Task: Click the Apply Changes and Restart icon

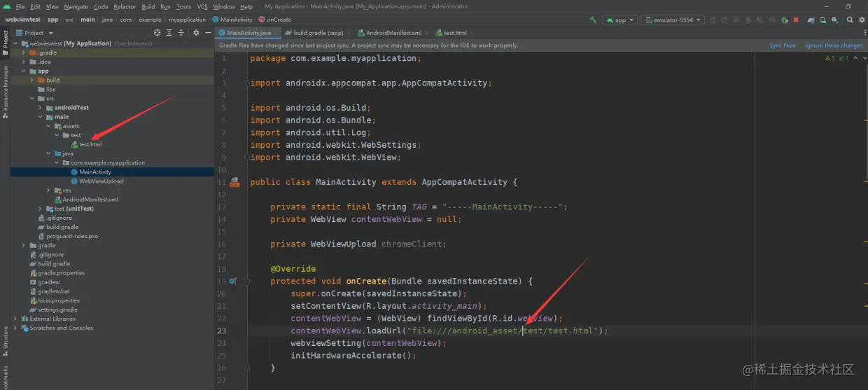Action: point(712,20)
